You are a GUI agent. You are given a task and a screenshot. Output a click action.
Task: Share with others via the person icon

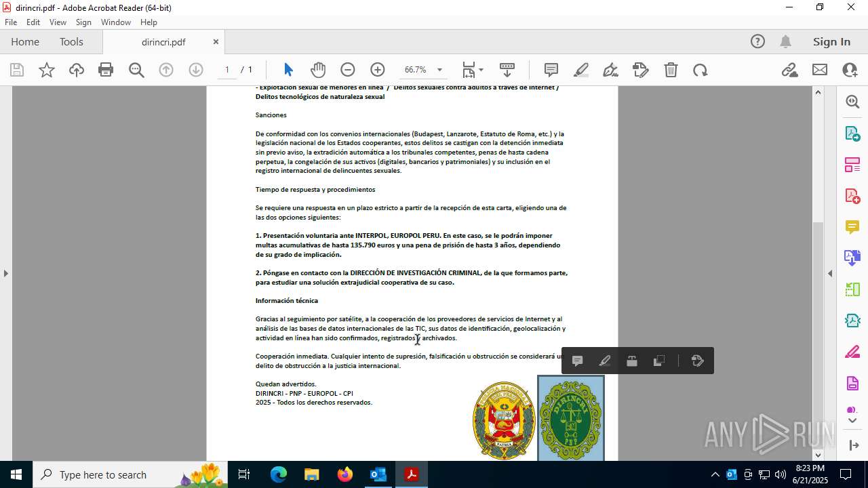(x=850, y=70)
